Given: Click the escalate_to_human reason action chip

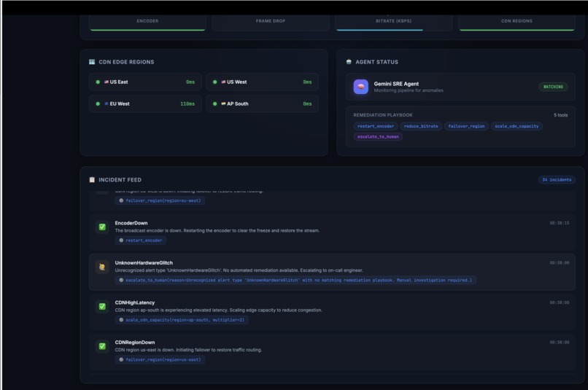Looking at the screenshot, I should coord(295,280).
